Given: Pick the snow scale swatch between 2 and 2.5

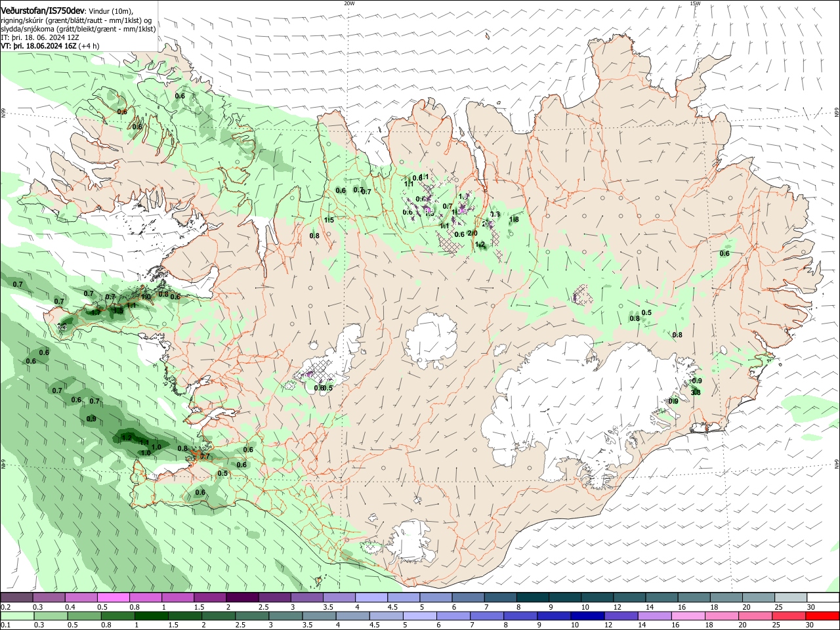Looking at the screenshot, I should [241, 598].
